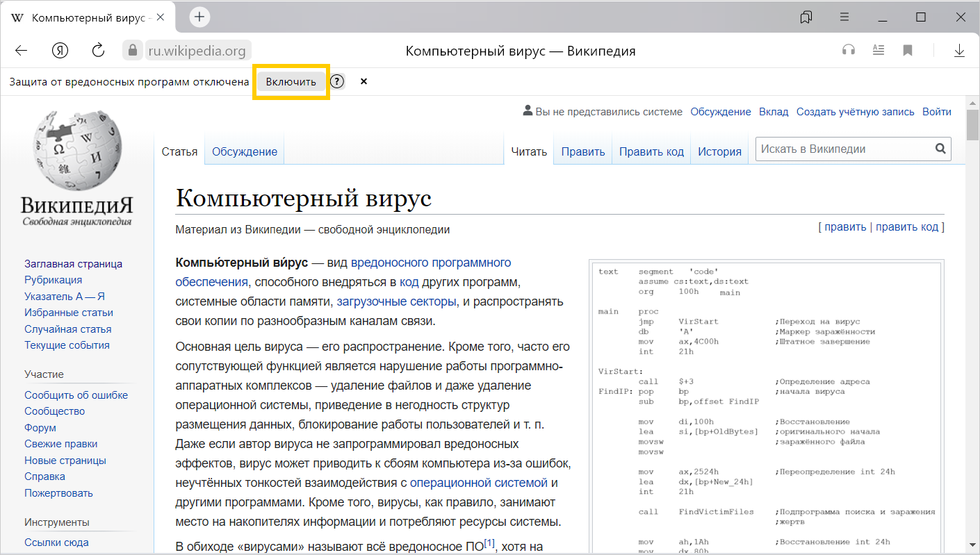This screenshot has width=980, height=555.
Task: Click the padlock site security icon
Action: [x=131, y=51]
